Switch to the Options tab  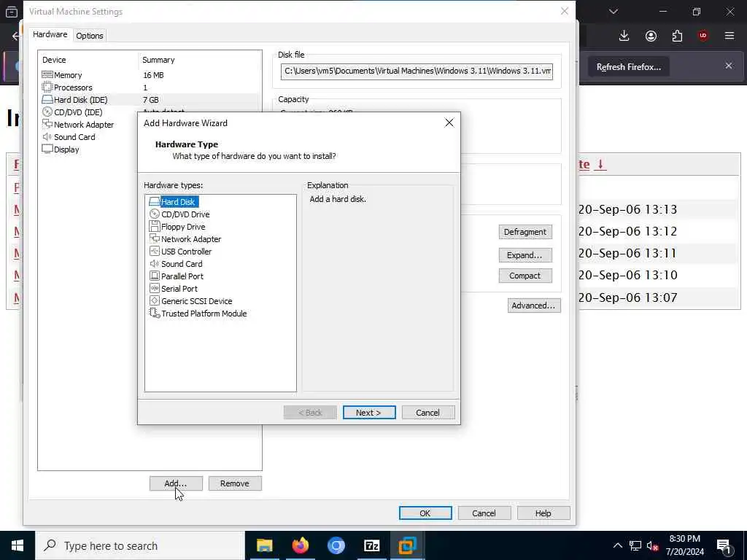pyautogui.click(x=90, y=36)
